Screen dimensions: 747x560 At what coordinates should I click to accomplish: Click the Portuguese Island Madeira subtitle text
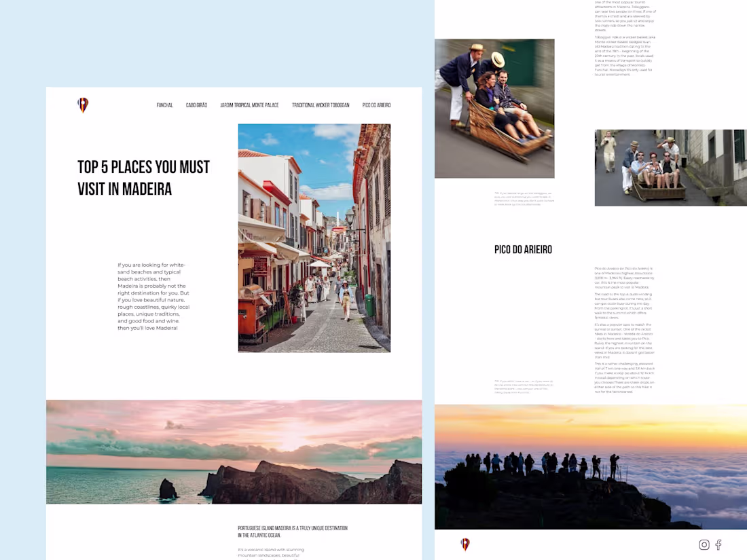(292, 531)
